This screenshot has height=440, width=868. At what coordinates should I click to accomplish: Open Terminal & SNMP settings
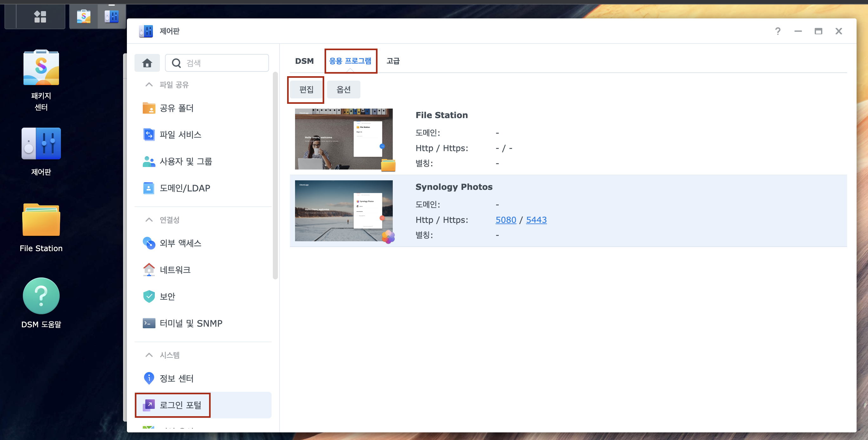pyautogui.click(x=191, y=323)
